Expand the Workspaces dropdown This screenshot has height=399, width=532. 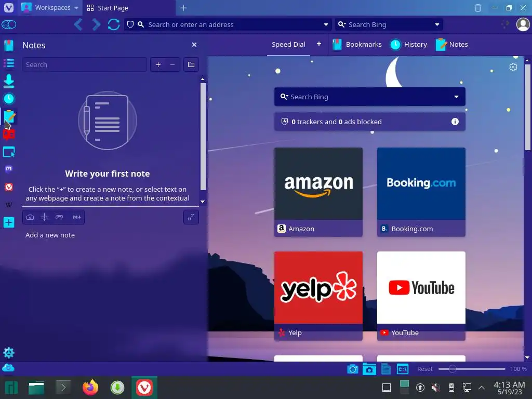[76, 8]
